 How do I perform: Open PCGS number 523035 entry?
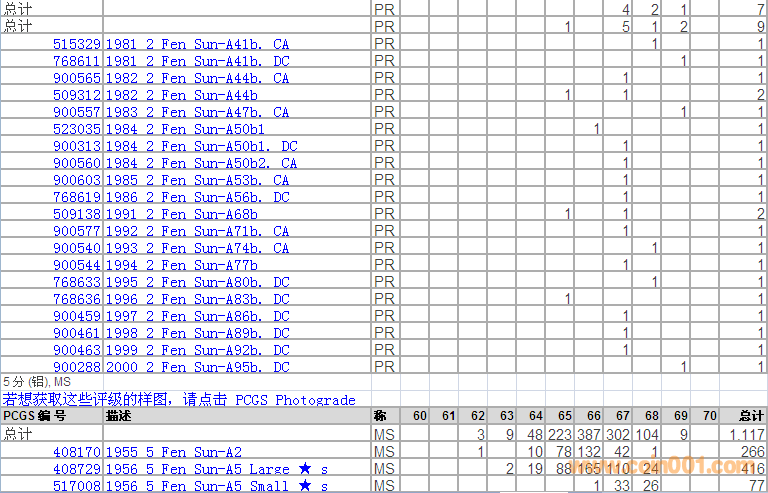pyautogui.click(x=76, y=129)
